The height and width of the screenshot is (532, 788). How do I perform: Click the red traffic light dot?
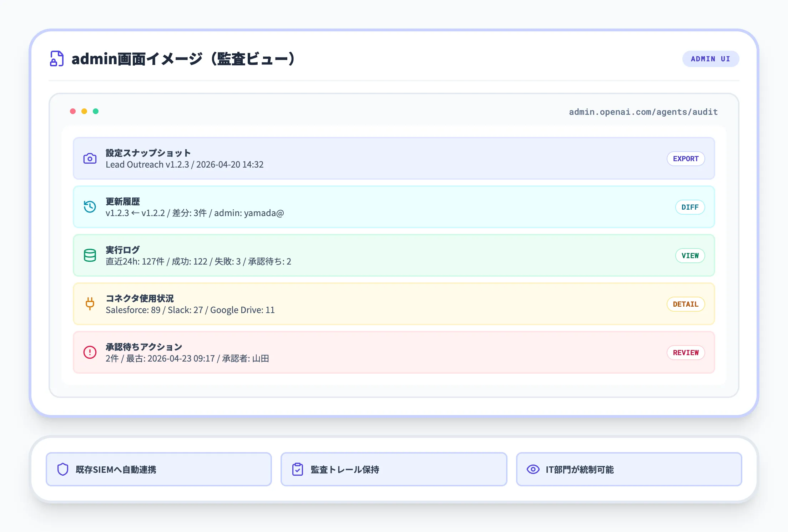coord(73,111)
